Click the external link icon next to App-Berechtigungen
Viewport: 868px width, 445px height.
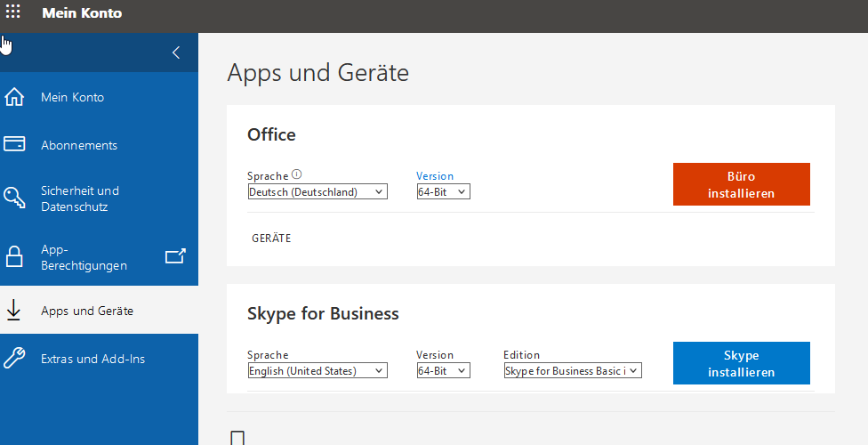[175, 256]
